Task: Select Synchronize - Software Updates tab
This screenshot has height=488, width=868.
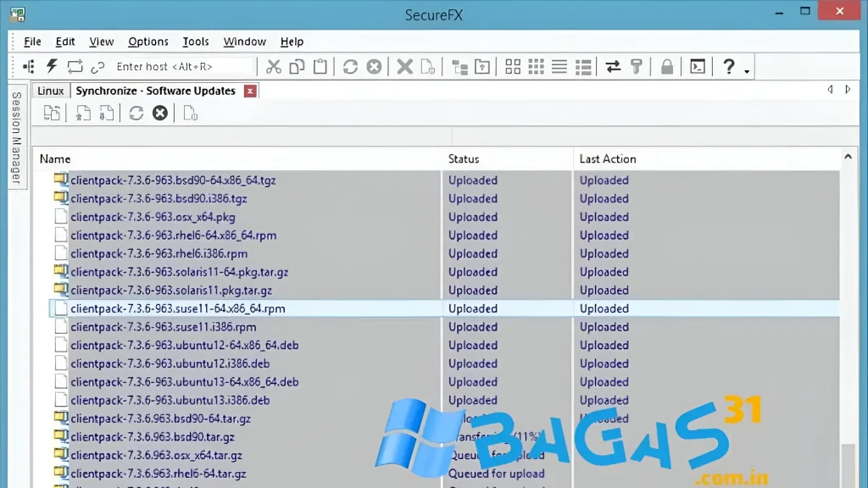Action: pyautogui.click(x=156, y=91)
